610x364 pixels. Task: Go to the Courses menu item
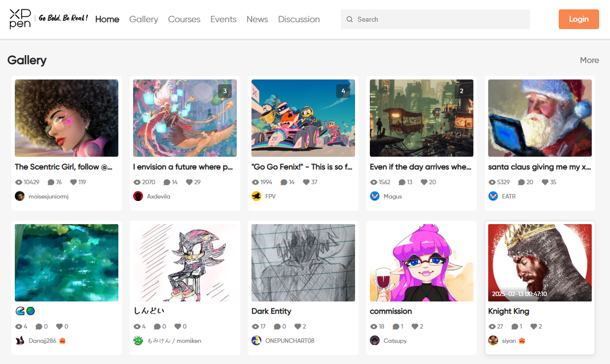(x=184, y=19)
